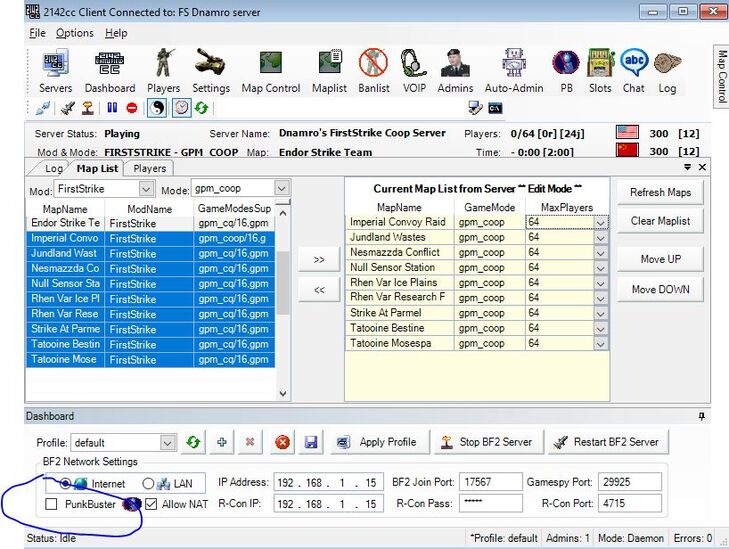The image size is (729, 549).
Task: Click the small joystick stop-server icon
Action: coord(87,108)
